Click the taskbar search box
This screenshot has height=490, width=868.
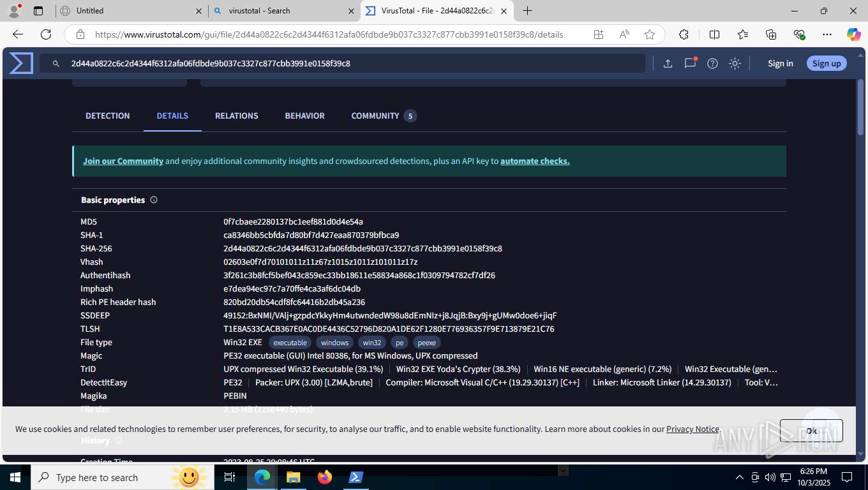[123, 477]
